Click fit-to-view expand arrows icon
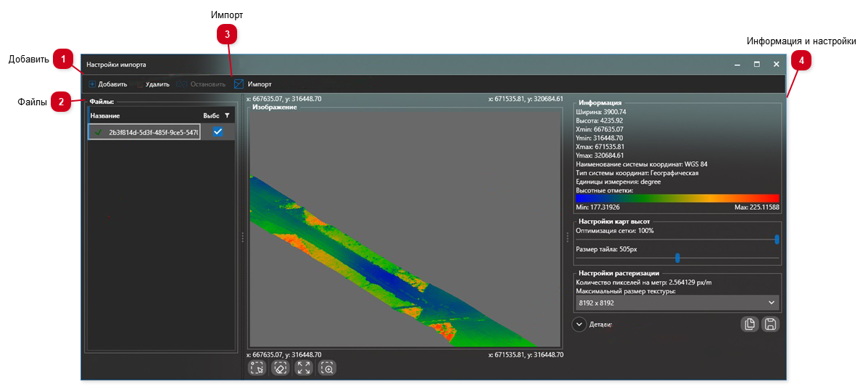Image resolution: width=868 pixels, height=387 pixels. coord(304,367)
